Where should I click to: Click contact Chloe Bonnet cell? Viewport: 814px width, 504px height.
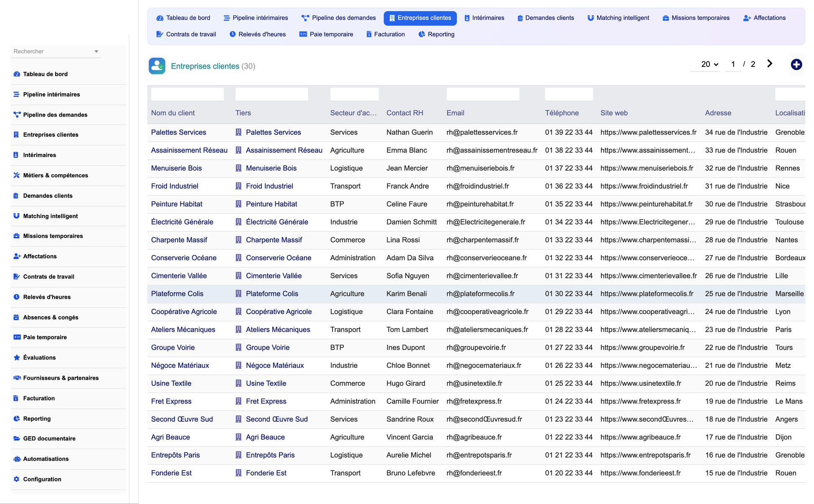pos(408,366)
